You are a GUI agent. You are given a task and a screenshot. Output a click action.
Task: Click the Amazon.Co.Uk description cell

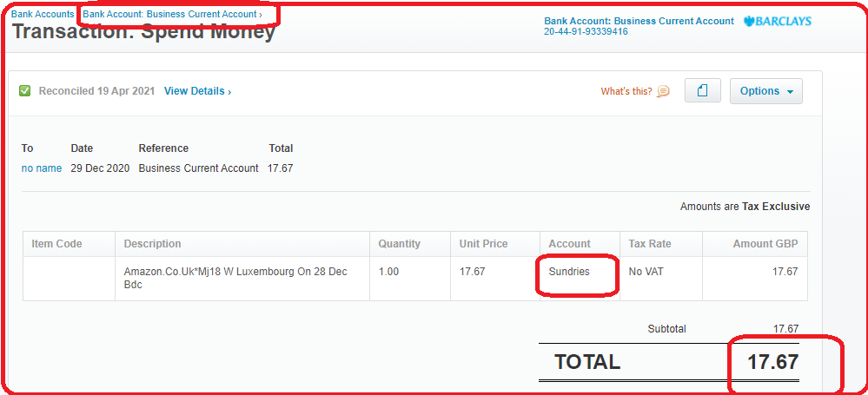(242, 279)
